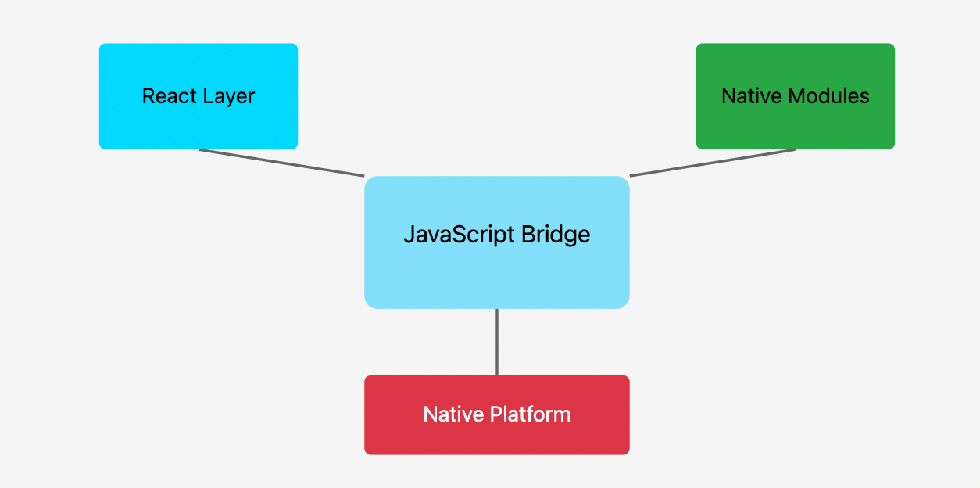This screenshot has width=980, height=488.
Task: Select the connector between React Layer and JavaScript Bridge
Action: click(x=281, y=161)
